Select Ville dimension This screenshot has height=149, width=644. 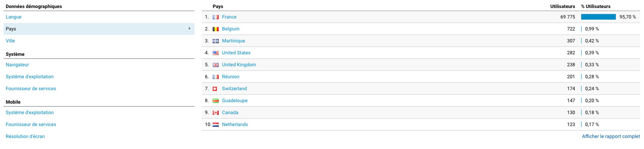pos(10,41)
